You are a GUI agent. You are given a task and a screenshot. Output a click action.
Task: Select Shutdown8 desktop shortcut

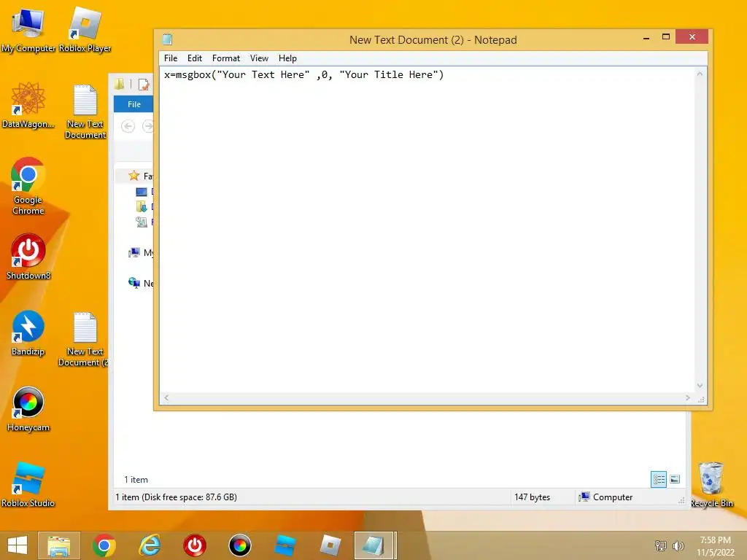click(x=28, y=257)
